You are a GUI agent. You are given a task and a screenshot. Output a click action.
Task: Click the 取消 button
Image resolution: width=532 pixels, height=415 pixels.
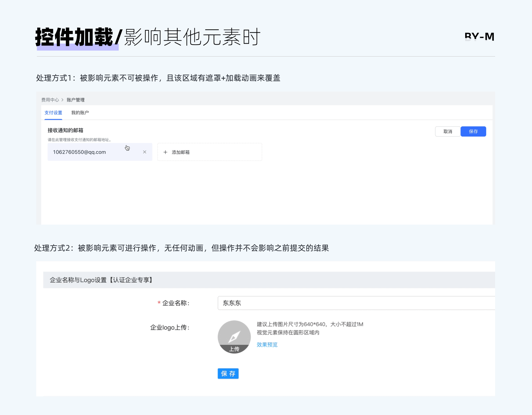pos(448,131)
